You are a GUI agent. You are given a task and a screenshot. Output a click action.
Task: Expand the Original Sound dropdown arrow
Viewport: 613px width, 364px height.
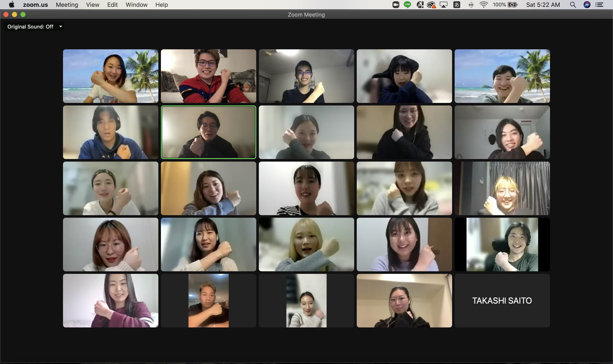point(60,27)
